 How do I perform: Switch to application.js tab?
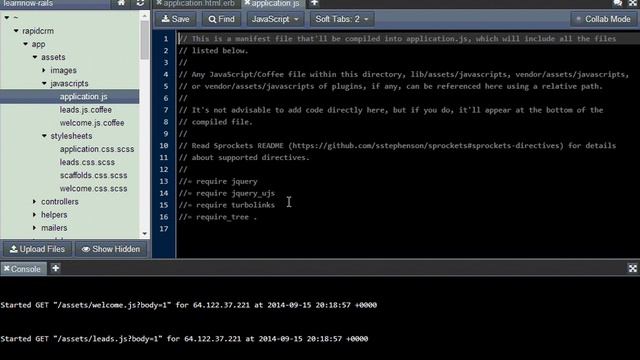275,3
